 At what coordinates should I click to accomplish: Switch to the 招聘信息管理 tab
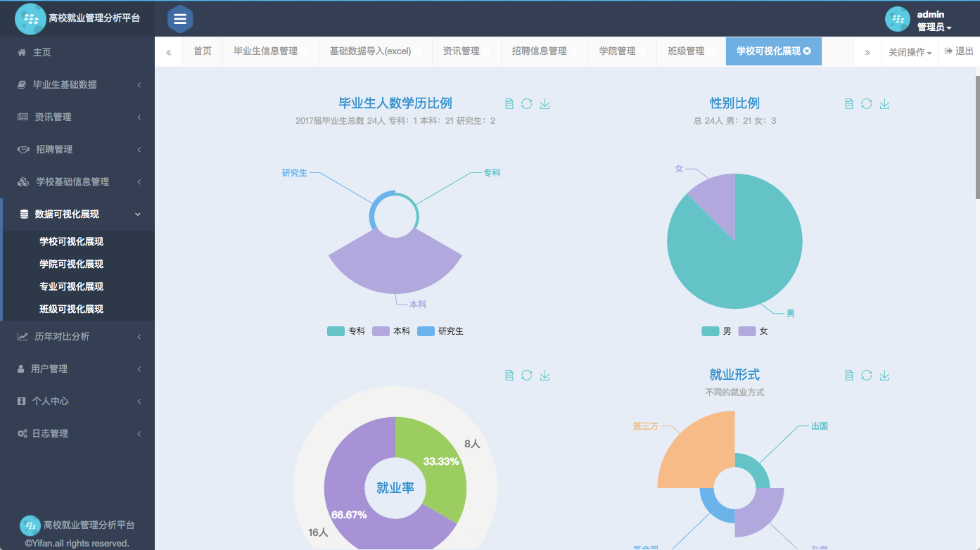[545, 51]
